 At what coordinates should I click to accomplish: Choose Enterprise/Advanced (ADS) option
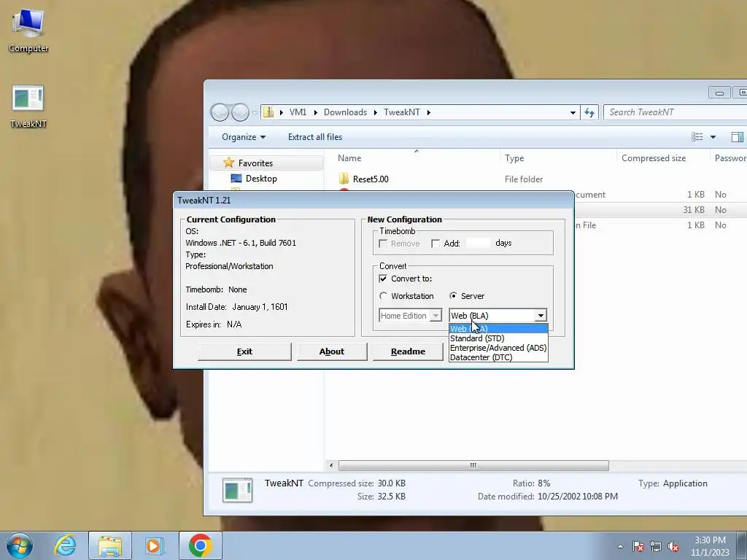[498, 348]
